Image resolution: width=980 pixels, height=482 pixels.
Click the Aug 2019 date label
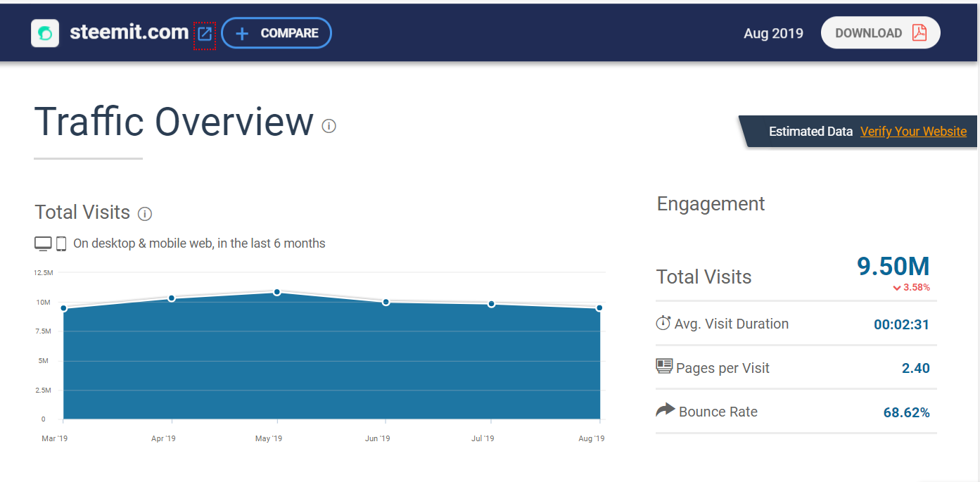773,33
